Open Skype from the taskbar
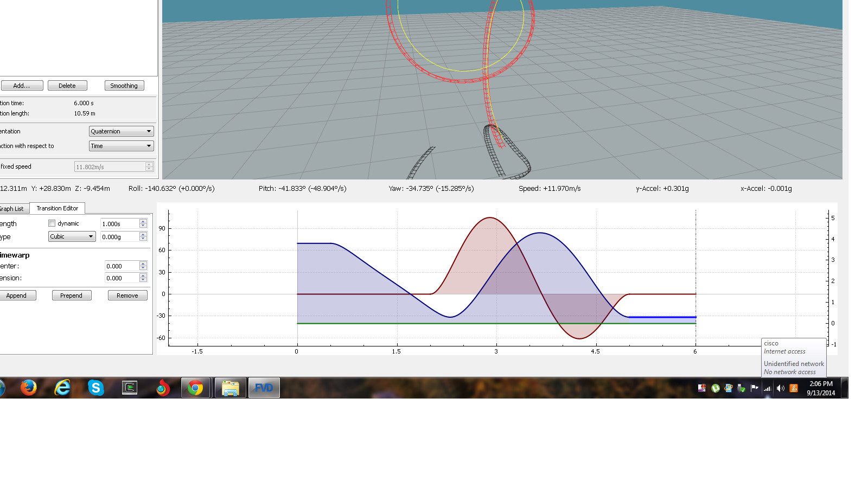The image size is (868, 488). pyautogui.click(x=95, y=388)
